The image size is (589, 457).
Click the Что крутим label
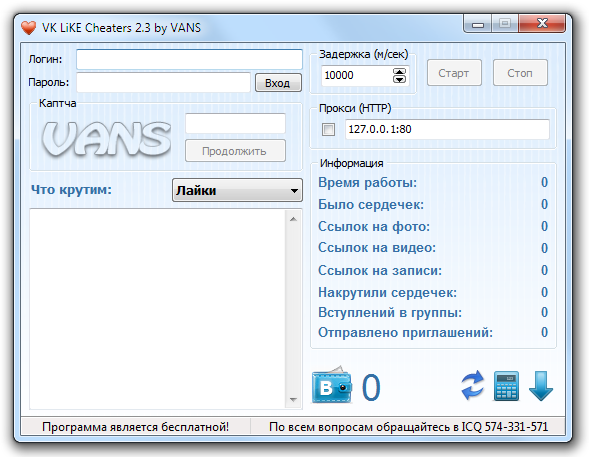tap(71, 190)
